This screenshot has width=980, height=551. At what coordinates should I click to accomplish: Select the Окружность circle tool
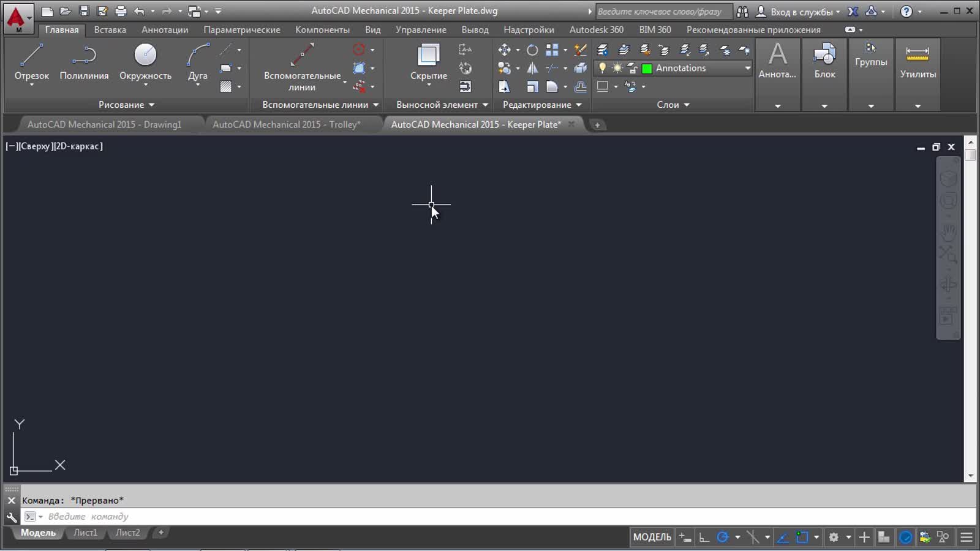[x=145, y=62]
